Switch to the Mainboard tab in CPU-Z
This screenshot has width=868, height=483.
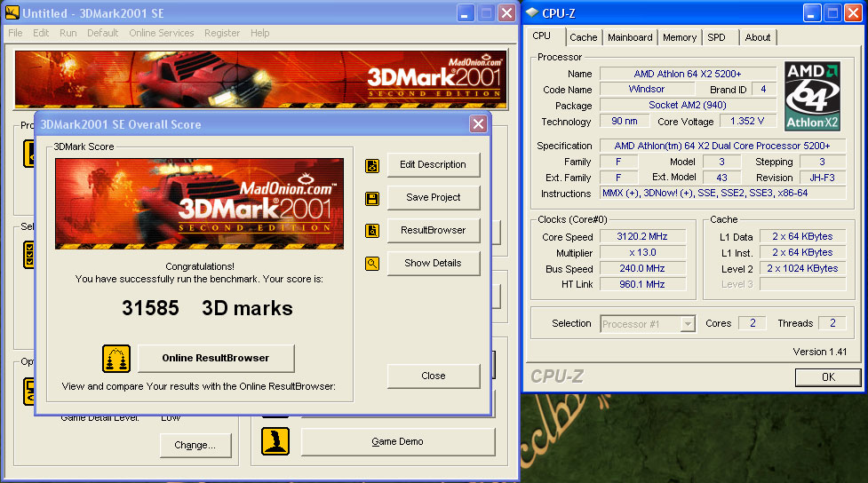(630, 37)
